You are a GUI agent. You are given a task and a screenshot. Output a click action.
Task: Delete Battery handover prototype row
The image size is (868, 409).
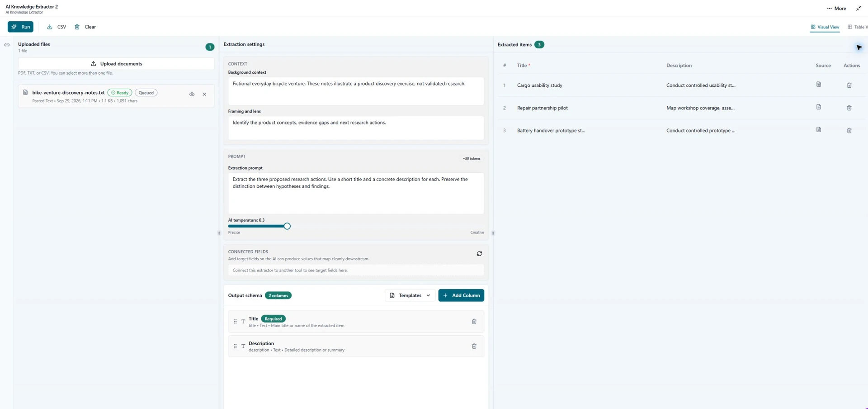[x=849, y=131]
